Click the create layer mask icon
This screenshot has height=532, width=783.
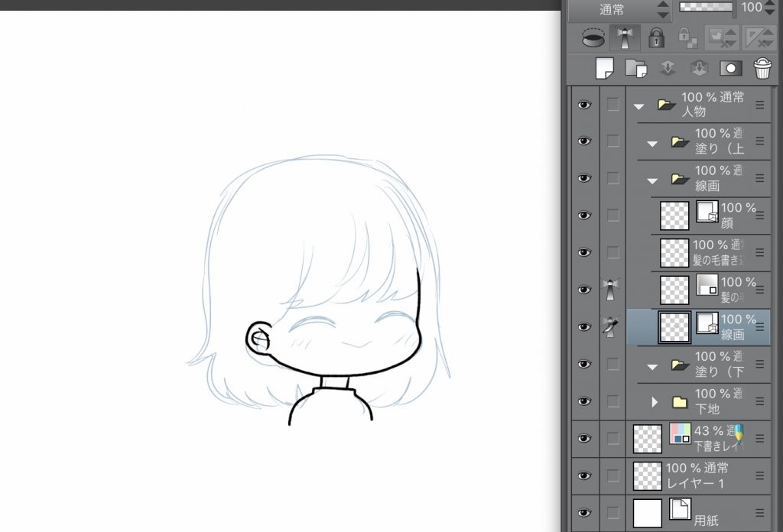(730, 68)
